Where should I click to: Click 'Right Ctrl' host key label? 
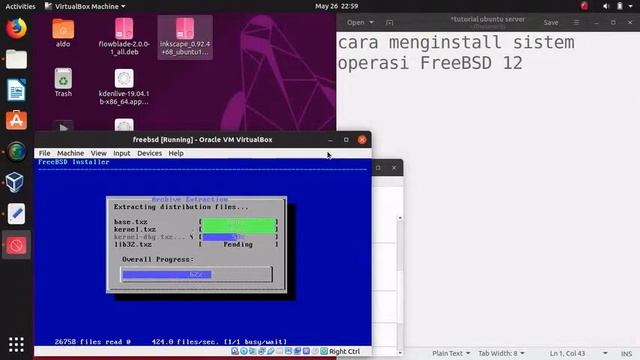[344, 351]
